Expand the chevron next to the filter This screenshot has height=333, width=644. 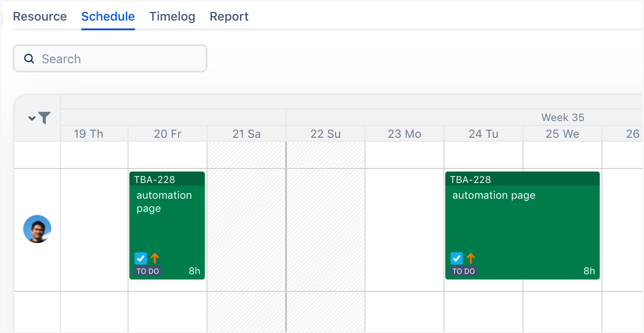pos(32,118)
